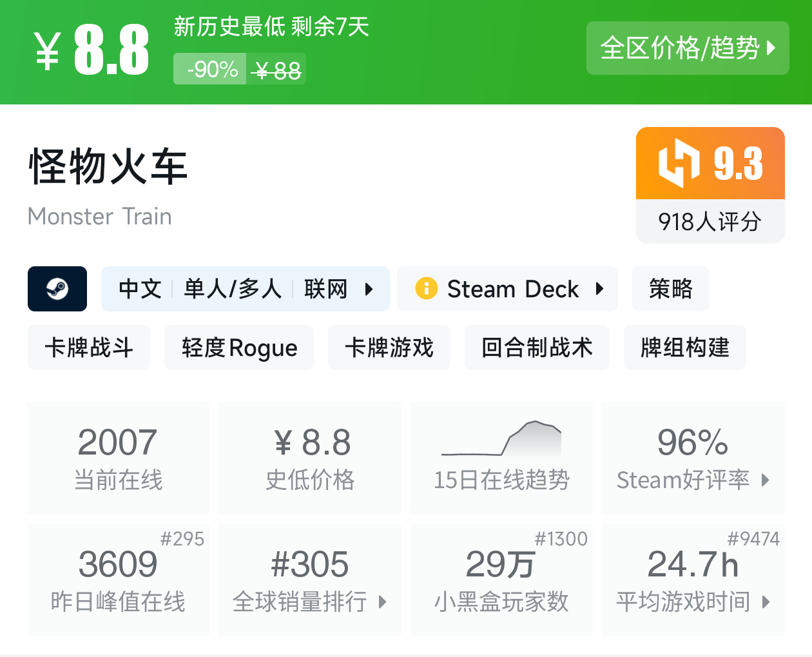Click the Heybox logo on the 9.3 score badge
The width and height of the screenshot is (812, 657).
pos(679,163)
